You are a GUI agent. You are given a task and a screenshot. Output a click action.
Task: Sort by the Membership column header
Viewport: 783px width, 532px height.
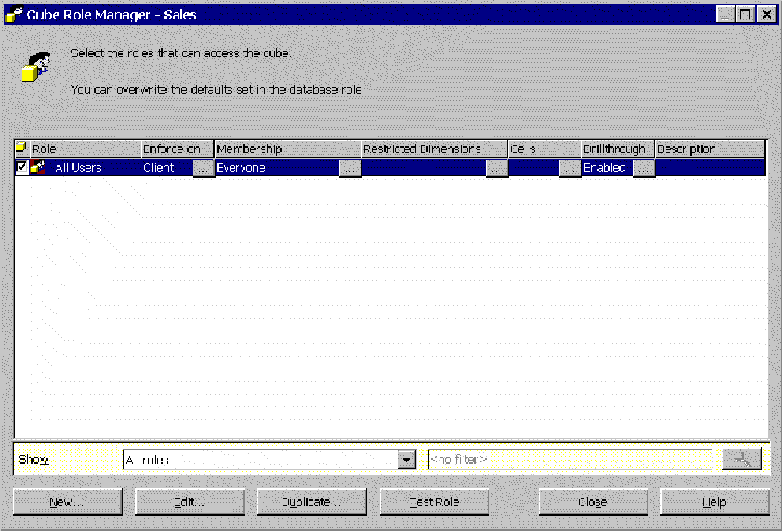pos(287,149)
